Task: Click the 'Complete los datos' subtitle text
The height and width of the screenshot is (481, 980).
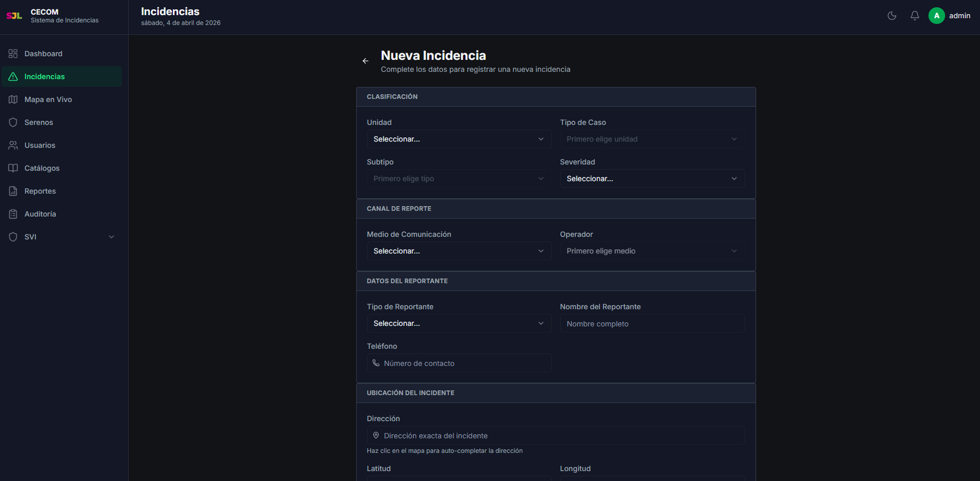Action: coord(475,69)
